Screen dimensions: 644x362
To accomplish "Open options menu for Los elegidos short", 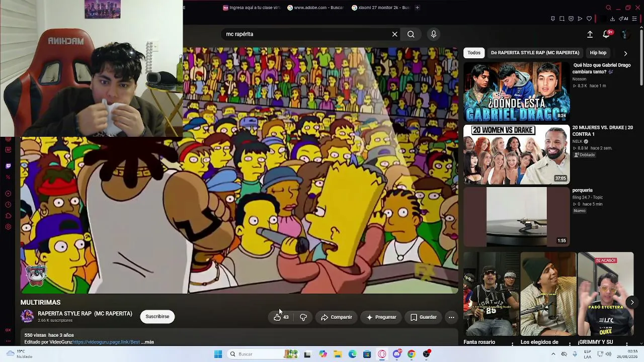I will pos(570,343).
